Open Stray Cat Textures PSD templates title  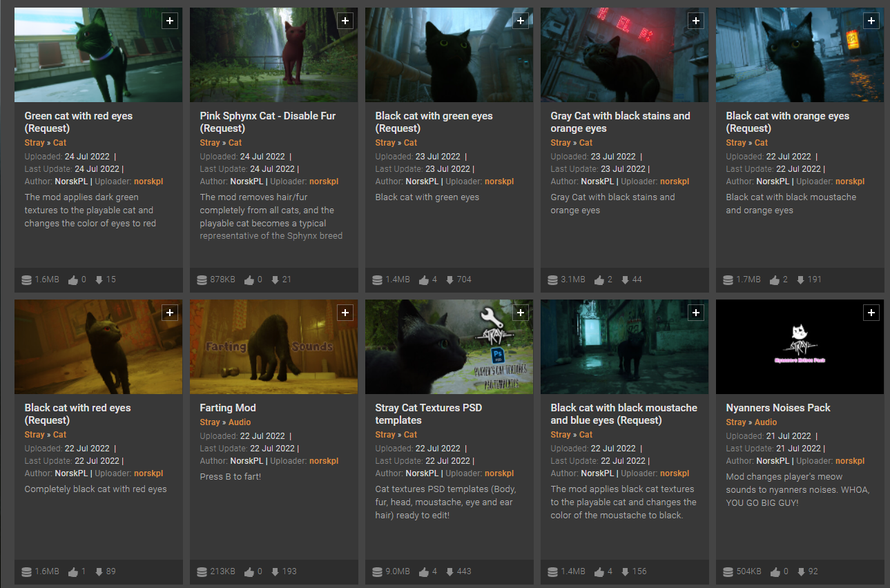[x=429, y=414]
